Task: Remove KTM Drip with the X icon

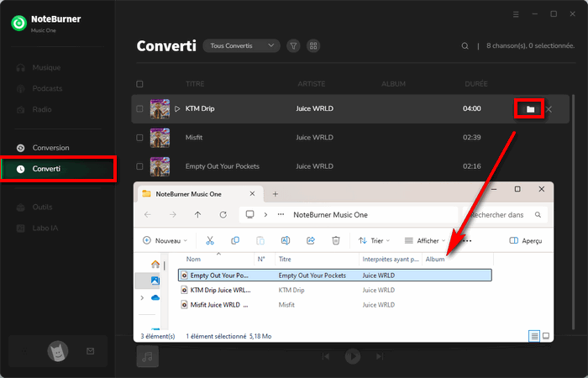Action: 549,109
